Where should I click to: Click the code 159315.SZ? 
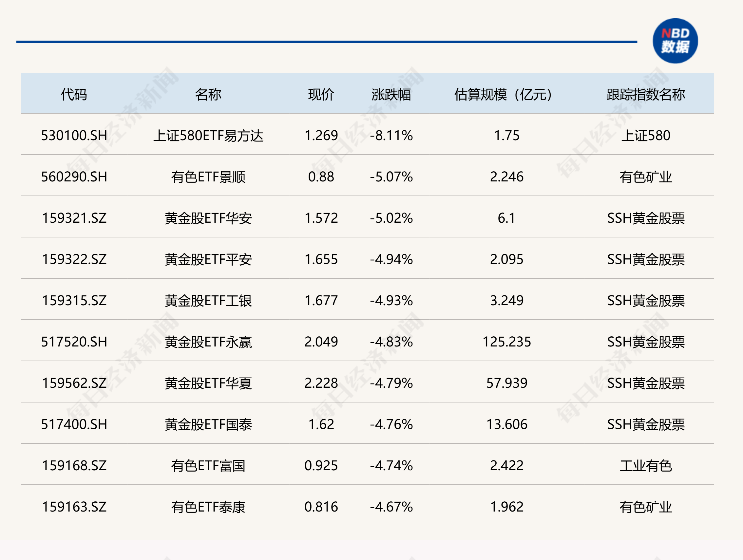tap(74, 301)
